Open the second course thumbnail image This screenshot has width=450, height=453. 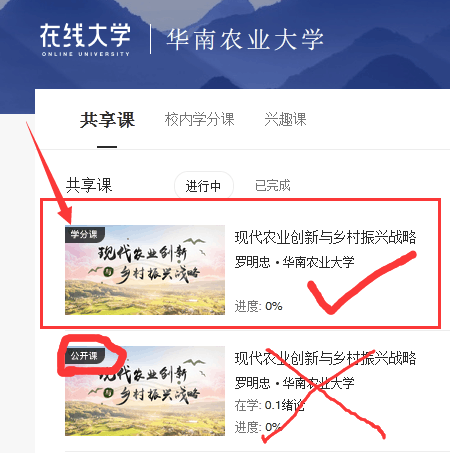coord(145,391)
